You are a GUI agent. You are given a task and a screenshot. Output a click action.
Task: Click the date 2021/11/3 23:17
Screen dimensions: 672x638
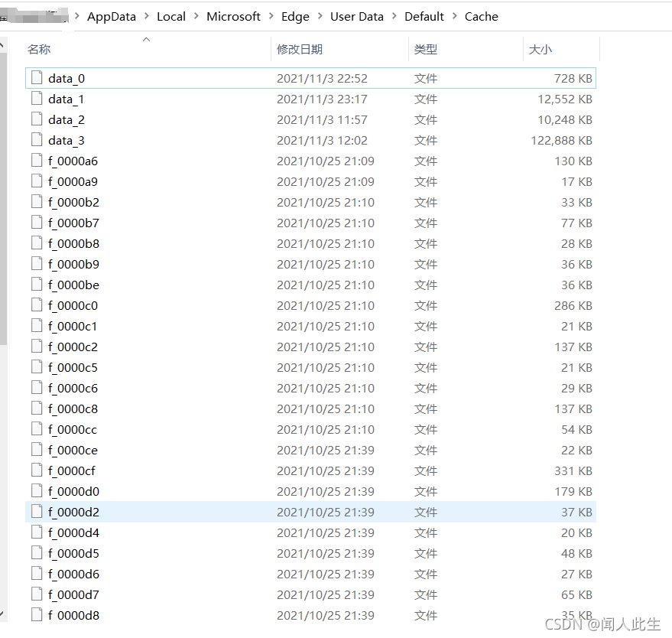[322, 99]
